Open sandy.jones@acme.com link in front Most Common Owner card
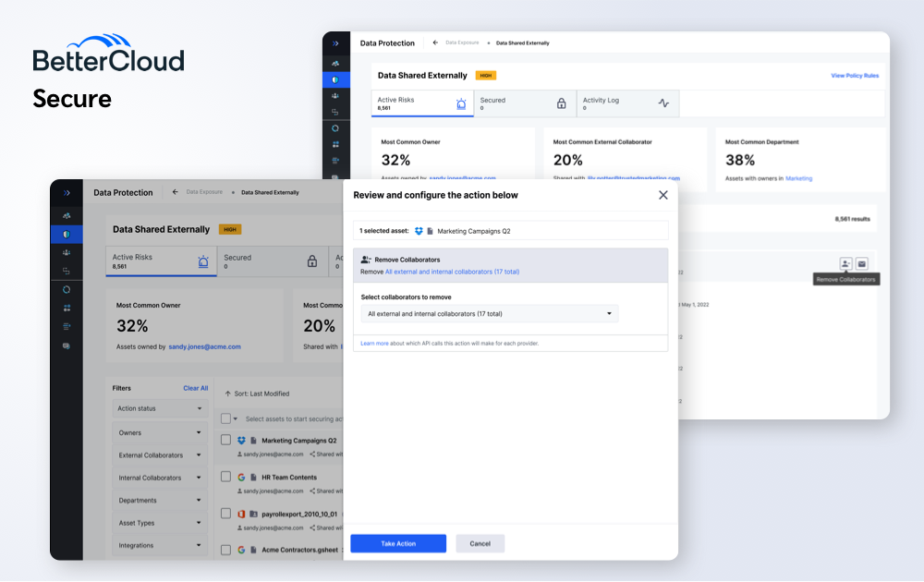 [x=204, y=347]
